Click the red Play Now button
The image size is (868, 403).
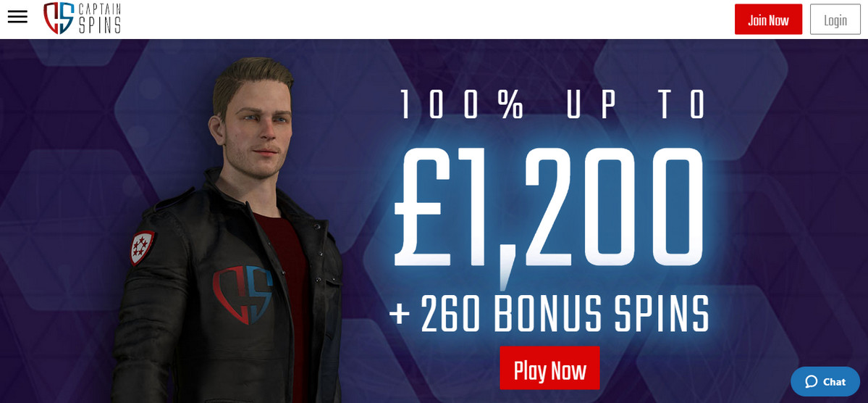pyautogui.click(x=549, y=368)
